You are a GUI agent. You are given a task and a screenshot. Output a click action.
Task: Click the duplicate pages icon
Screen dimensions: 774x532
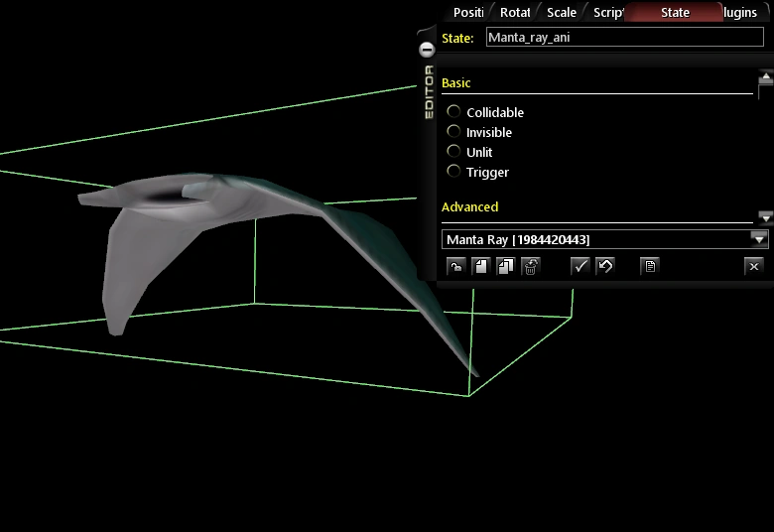pos(505,266)
